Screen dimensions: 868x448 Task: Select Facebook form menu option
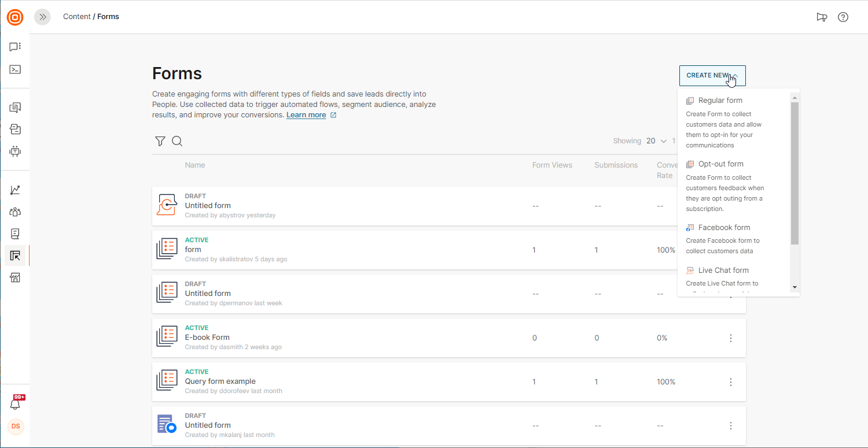[x=724, y=228]
